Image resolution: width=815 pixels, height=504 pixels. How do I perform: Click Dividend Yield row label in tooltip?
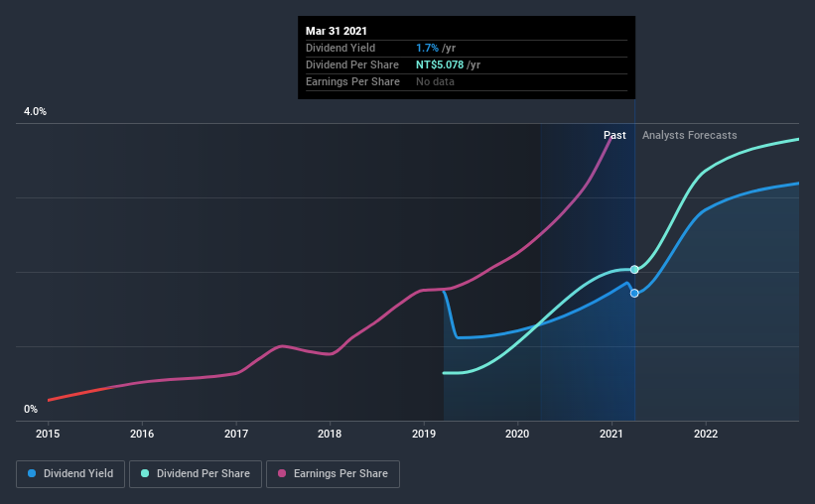340,48
